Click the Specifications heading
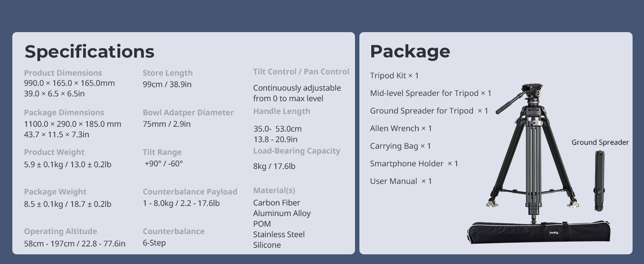 tap(89, 51)
